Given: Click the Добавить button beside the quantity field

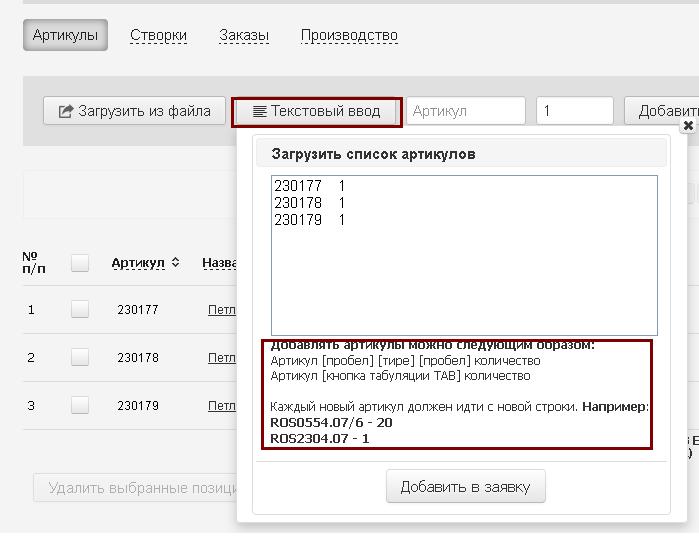Looking at the screenshot, I should pyautogui.click(x=664, y=111).
